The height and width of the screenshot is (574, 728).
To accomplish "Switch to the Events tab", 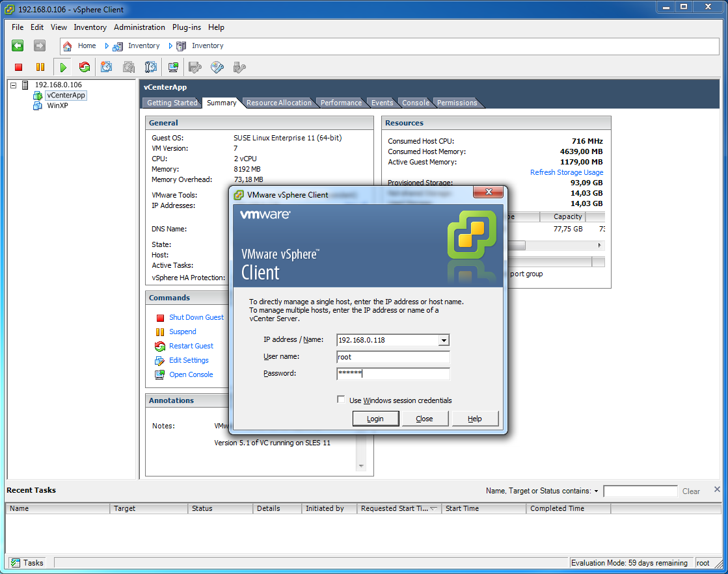I will 382,103.
